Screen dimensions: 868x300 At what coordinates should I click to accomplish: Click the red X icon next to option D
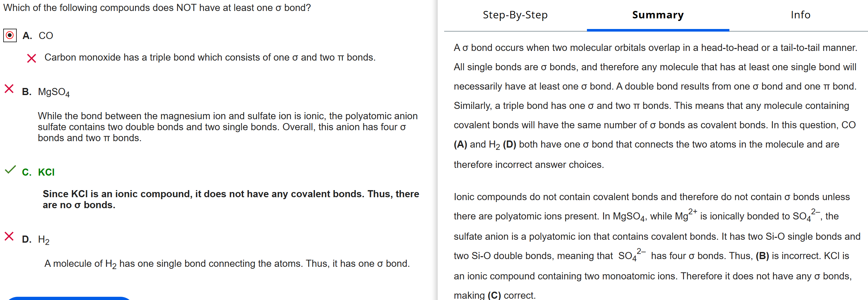9,237
